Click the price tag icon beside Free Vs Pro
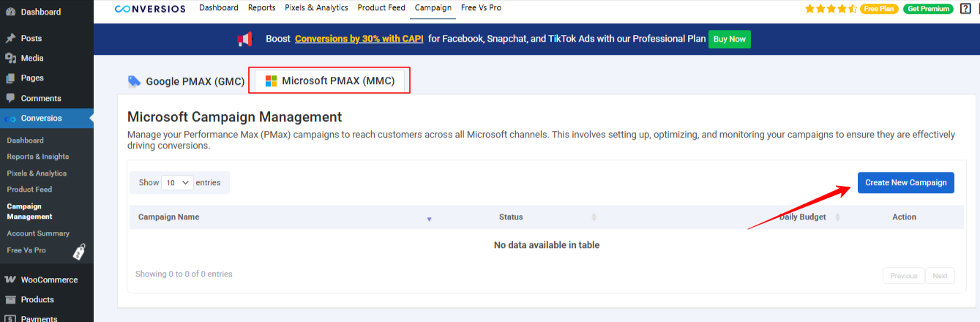980x322 pixels. (x=80, y=252)
